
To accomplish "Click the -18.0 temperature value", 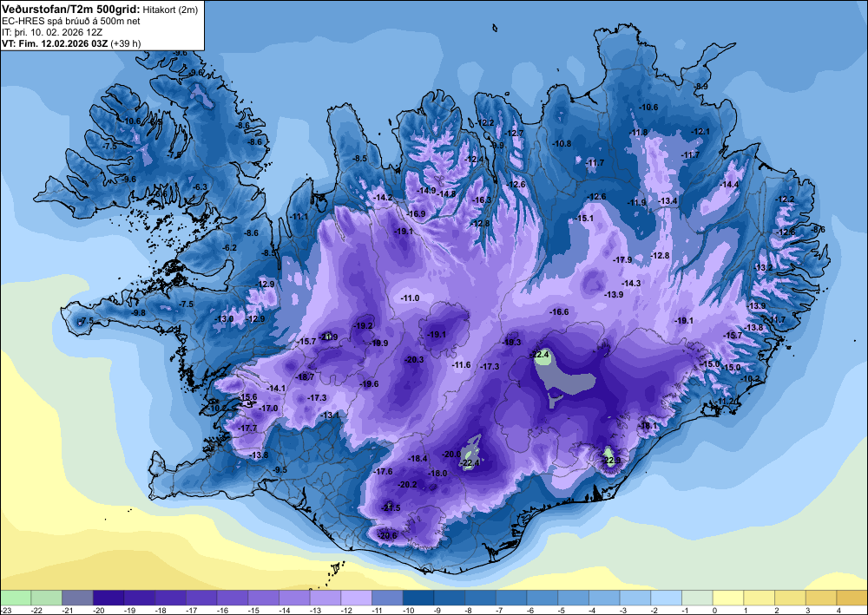I will click(x=437, y=474).
